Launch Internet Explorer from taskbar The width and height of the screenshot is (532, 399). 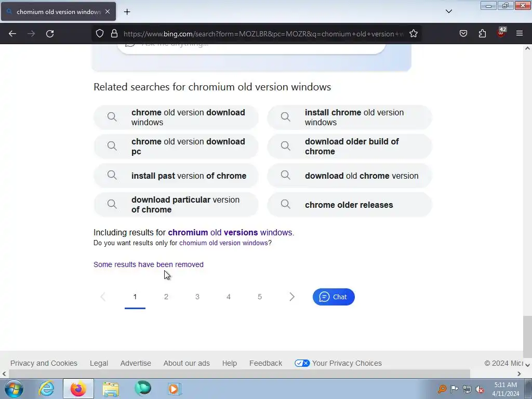(x=46, y=389)
